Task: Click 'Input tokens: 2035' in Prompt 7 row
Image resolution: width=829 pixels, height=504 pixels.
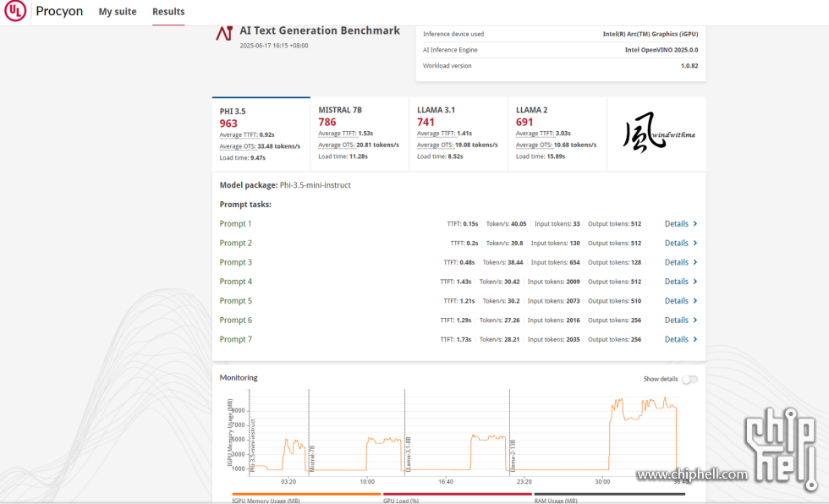Action: 553,340
